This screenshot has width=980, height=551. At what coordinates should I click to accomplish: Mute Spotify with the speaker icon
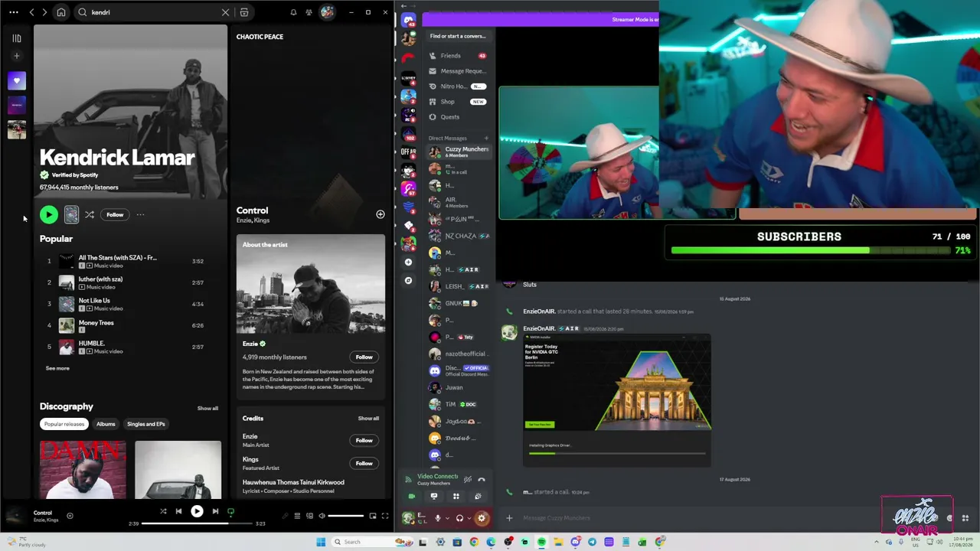click(322, 516)
